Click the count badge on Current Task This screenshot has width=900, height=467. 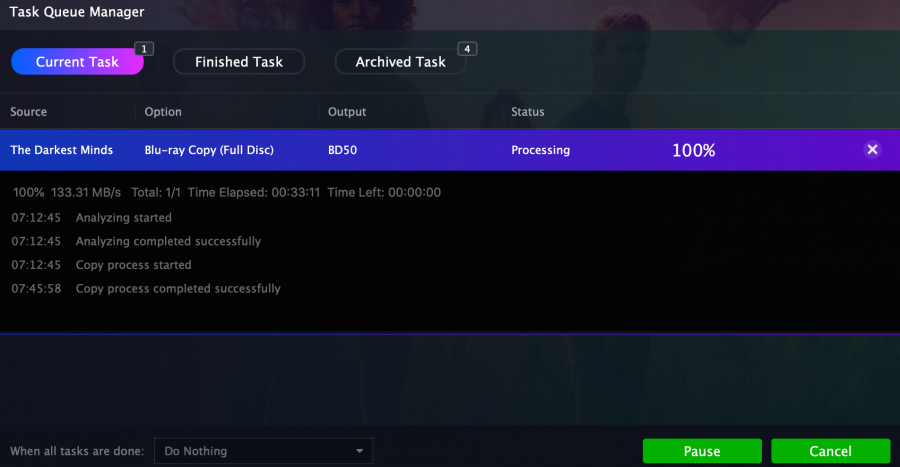coord(143,48)
